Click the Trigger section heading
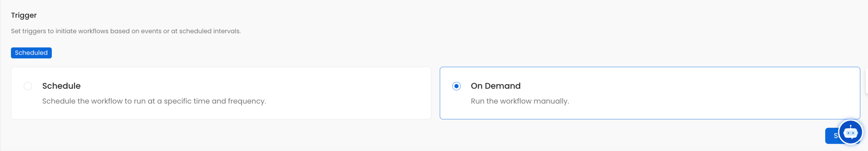The width and height of the screenshot is (868, 151). pyautogui.click(x=24, y=16)
